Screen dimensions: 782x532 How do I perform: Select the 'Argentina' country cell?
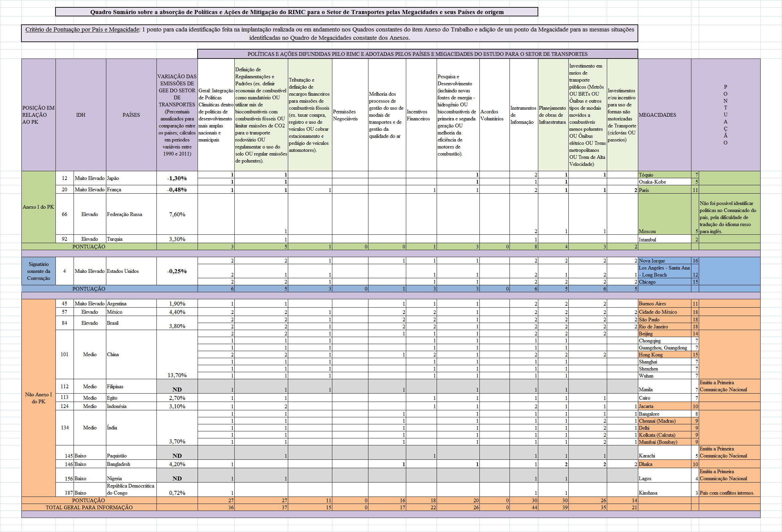click(x=131, y=304)
